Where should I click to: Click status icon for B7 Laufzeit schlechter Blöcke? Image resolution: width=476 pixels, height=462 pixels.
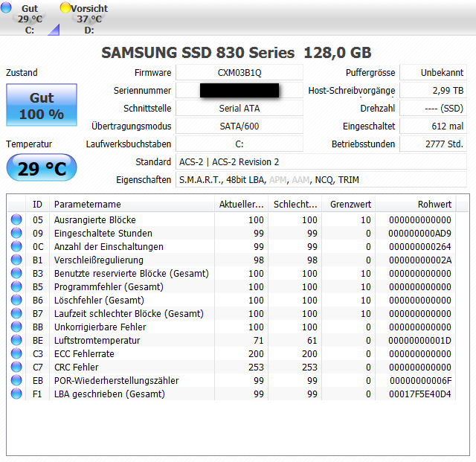point(16,313)
